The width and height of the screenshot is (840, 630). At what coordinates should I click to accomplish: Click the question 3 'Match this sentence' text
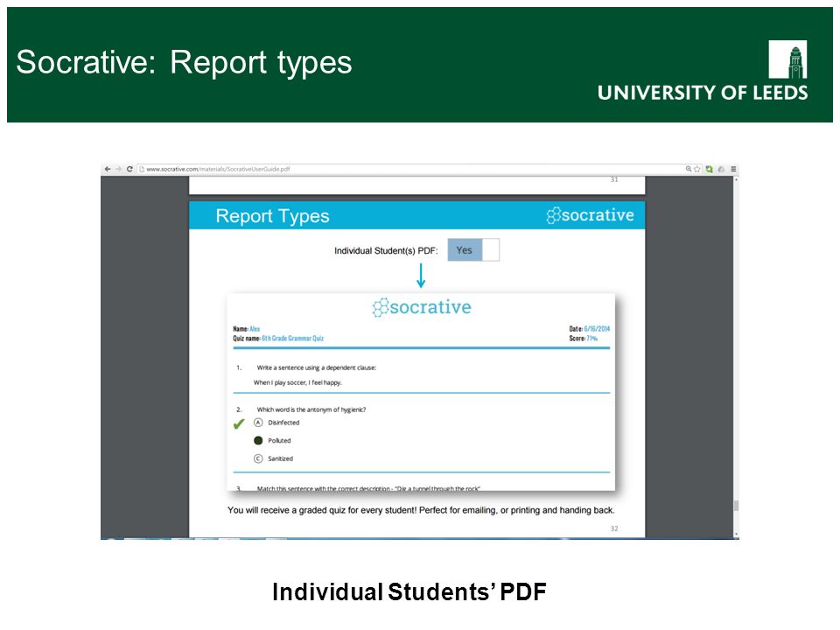point(368,488)
